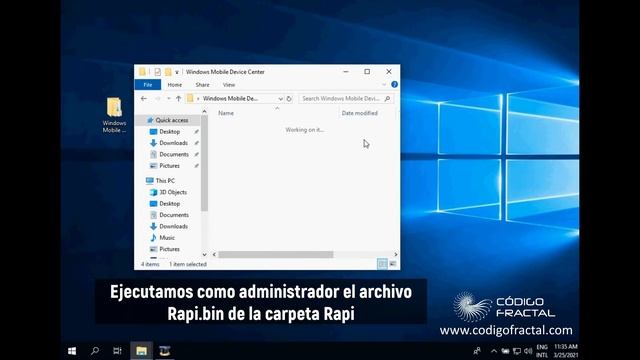Click File Explorer taskbar icon
Image resolution: width=640 pixels, height=360 pixels.
(x=142, y=351)
